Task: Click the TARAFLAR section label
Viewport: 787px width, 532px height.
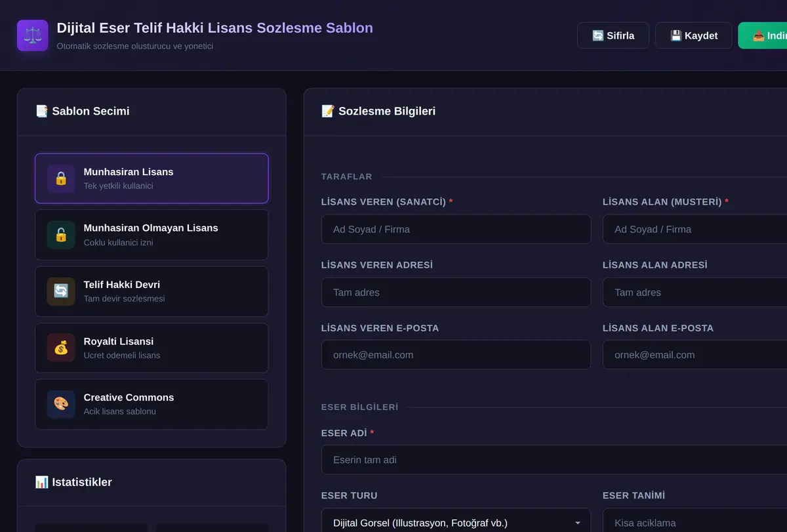Action: click(347, 176)
